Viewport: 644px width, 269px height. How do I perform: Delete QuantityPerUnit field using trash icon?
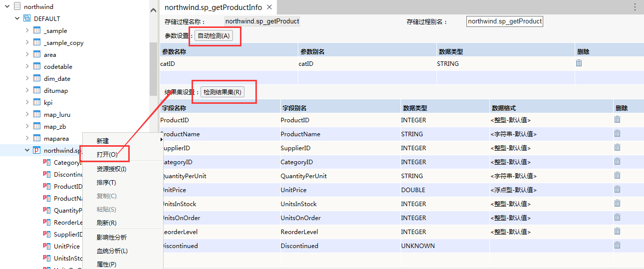(617, 176)
